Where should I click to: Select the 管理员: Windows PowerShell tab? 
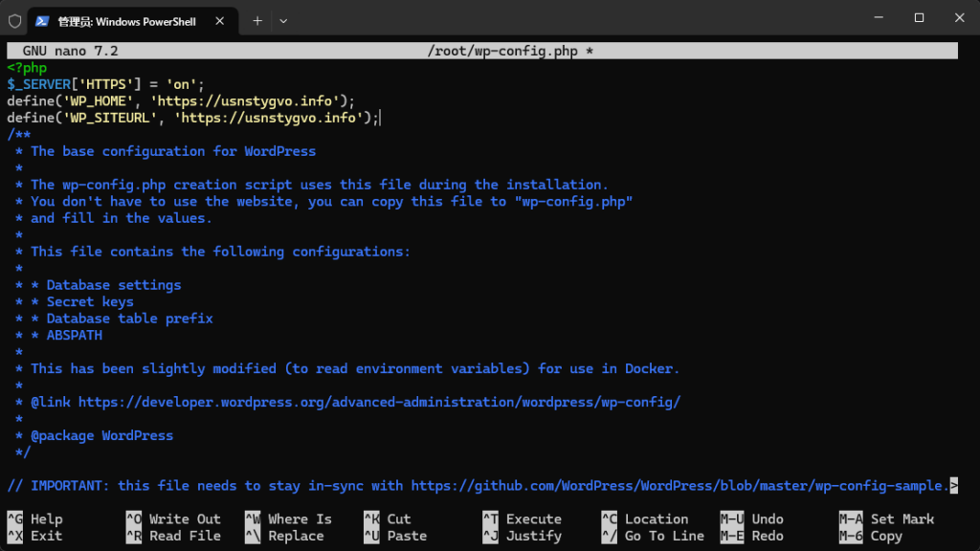coord(124,19)
